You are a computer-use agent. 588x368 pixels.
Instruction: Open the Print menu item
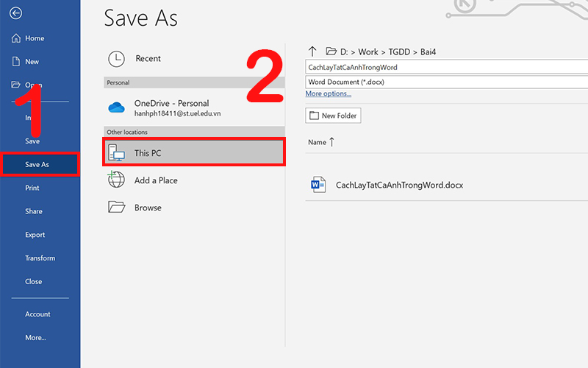32,188
